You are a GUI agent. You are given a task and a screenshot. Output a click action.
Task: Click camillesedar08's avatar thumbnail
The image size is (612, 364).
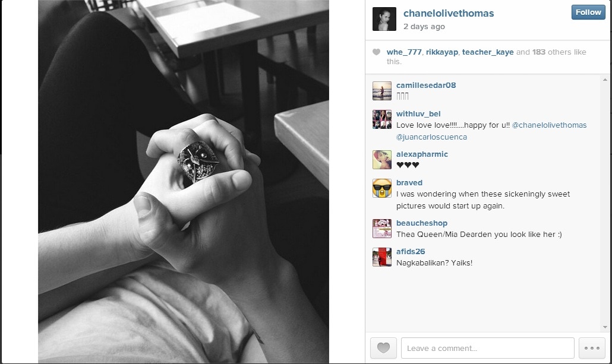click(381, 91)
